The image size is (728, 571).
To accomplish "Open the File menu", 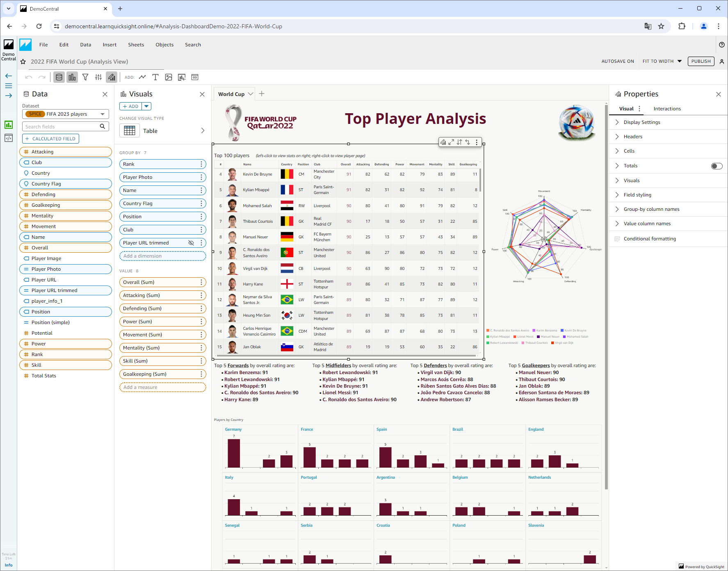I will click(43, 45).
